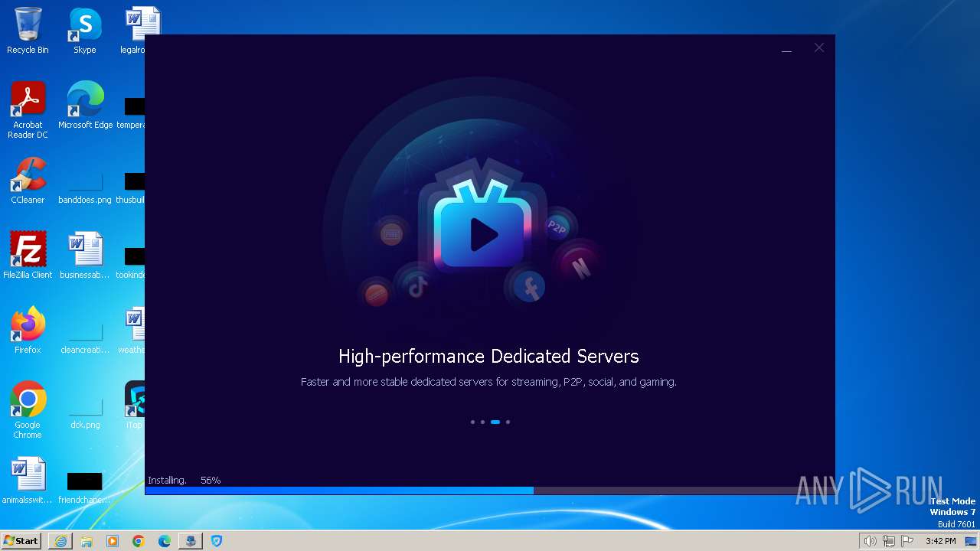
Task: Show the first carousel slide dot
Action: tap(472, 422)
